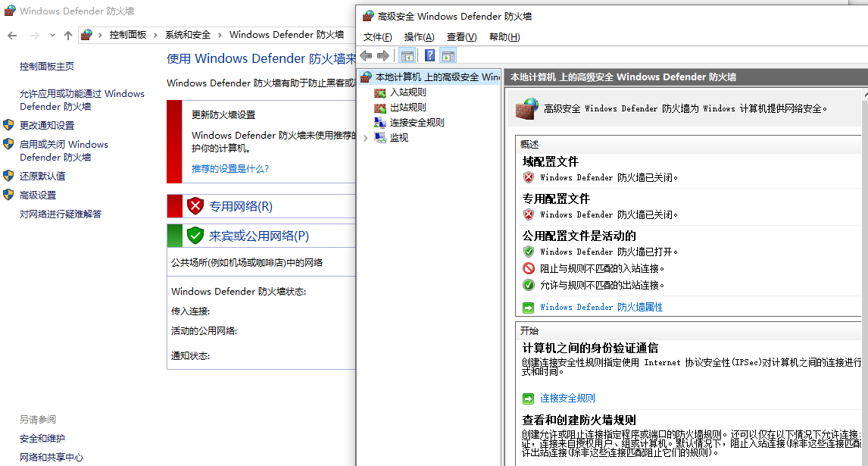Click Windows Defender 防火墙 in the breadcrumb
The height and width of the screenshot is (466, 868).
point(287,34)
